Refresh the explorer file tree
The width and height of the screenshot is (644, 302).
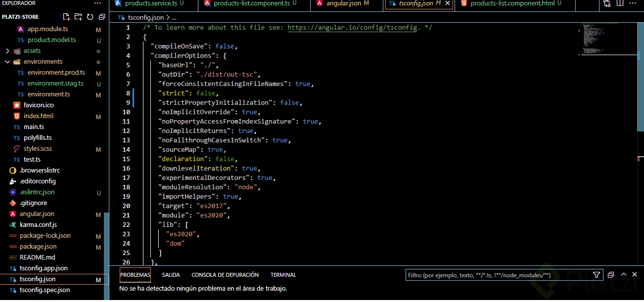click(90, 17)
